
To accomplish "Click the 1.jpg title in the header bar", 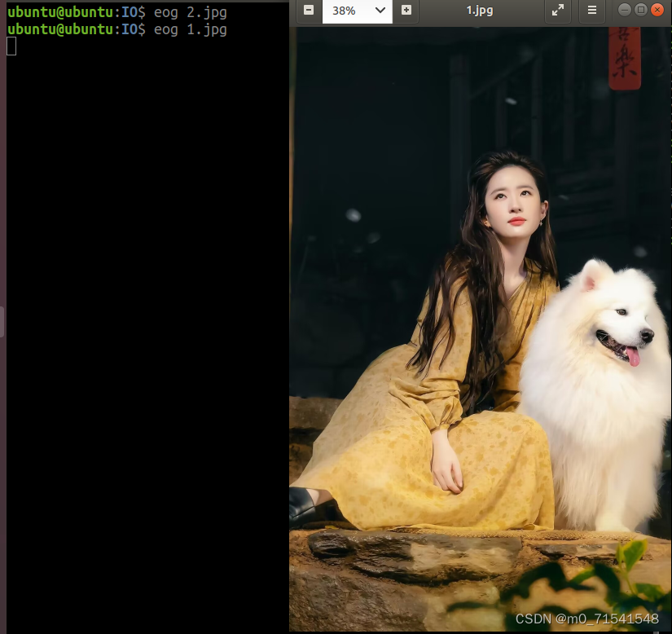I will click(477, 11).
